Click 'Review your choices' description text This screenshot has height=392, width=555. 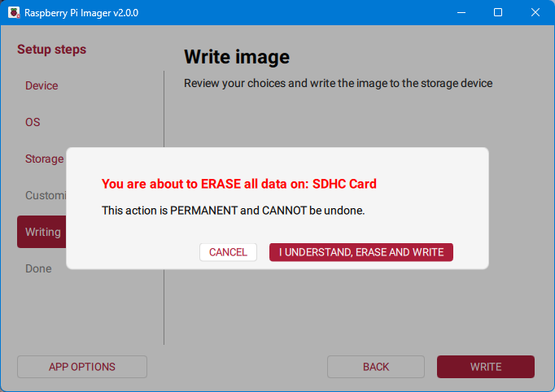[338, 83]
